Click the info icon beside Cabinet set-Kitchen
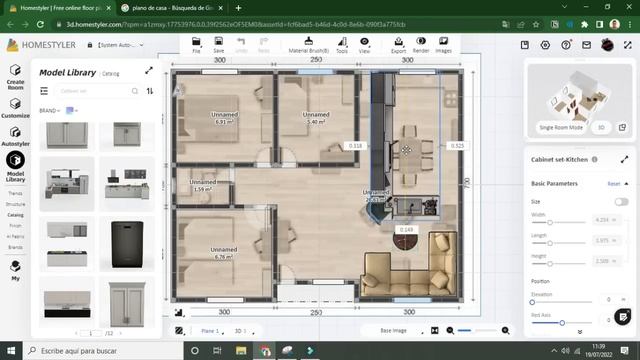Image resolution: width=640 pixels, height=360 pixels. pos(595,160)
